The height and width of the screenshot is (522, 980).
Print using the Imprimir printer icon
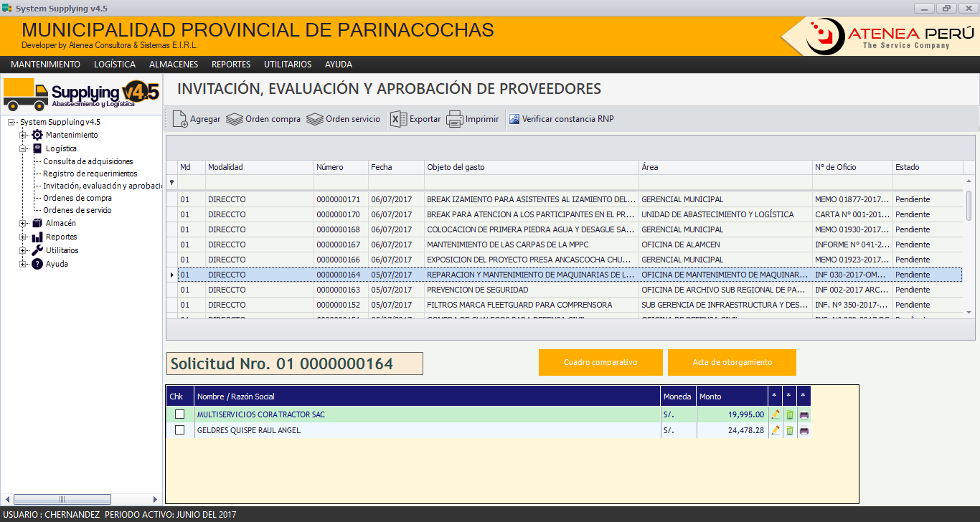click(455, 119)
